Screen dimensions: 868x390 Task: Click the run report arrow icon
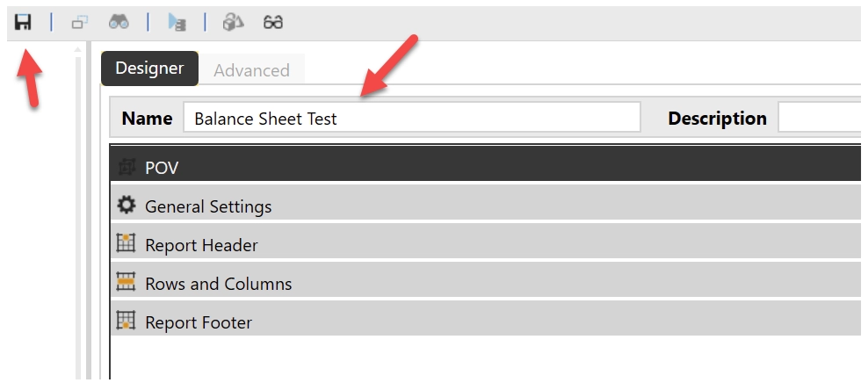[177, 23]
